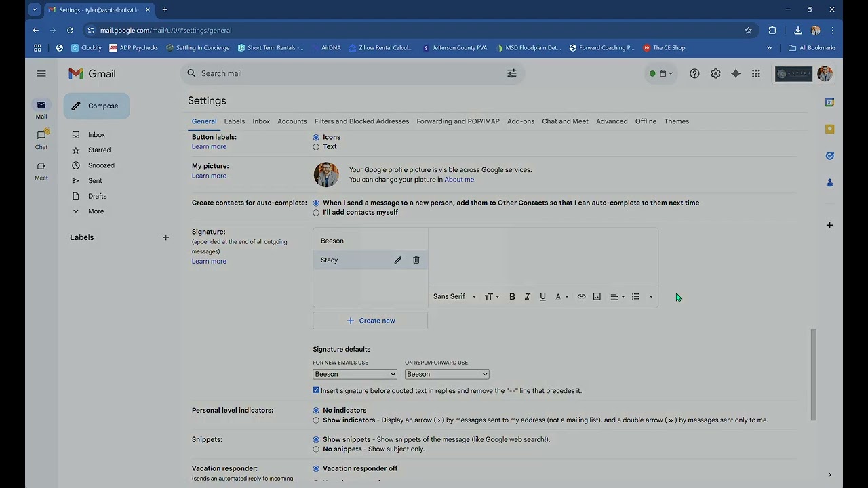Open Google account profile picture
The image size is (868, 488).
(x=825, y=73)
